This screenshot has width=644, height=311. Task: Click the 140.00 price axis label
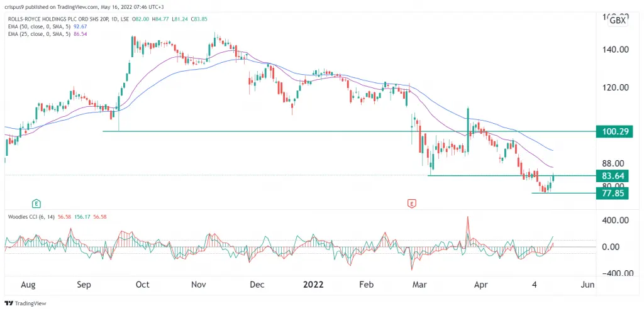[616, 50]
